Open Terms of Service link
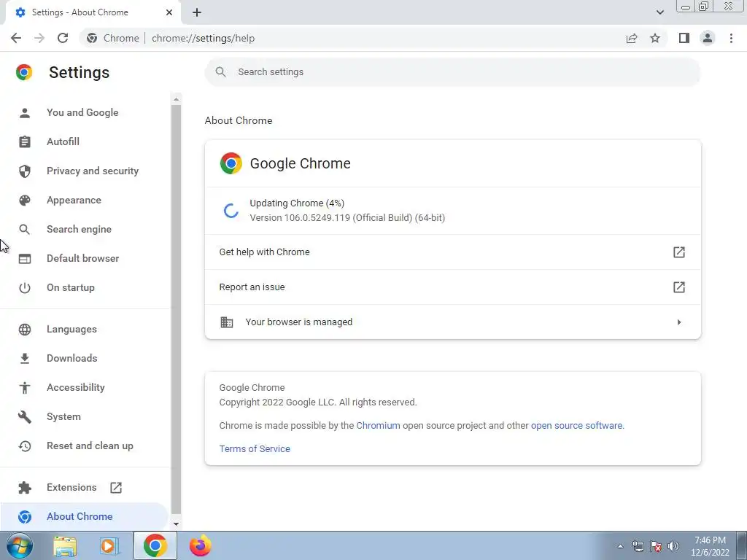 pos(255,448)
